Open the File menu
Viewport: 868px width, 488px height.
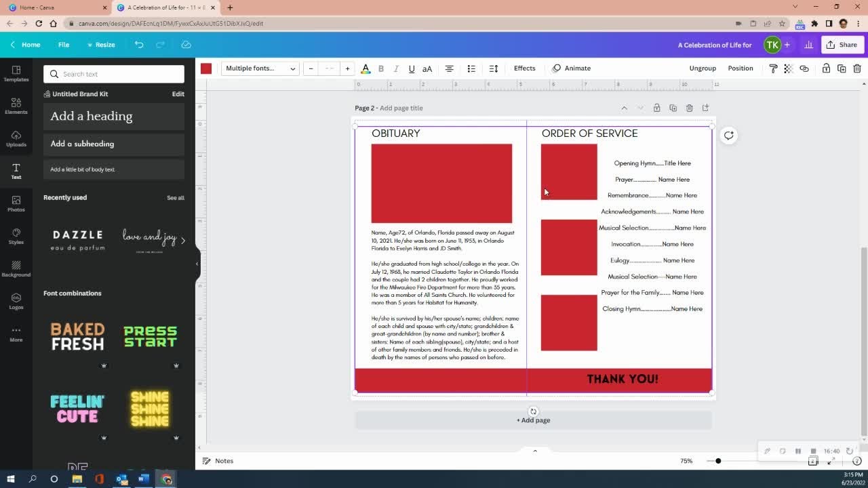tap(64, 45)
